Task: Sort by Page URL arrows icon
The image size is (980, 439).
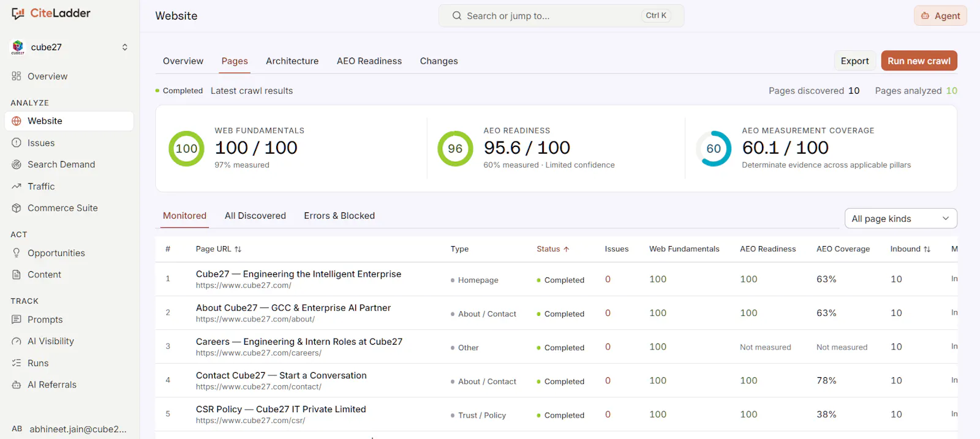Action: (238, 249)
